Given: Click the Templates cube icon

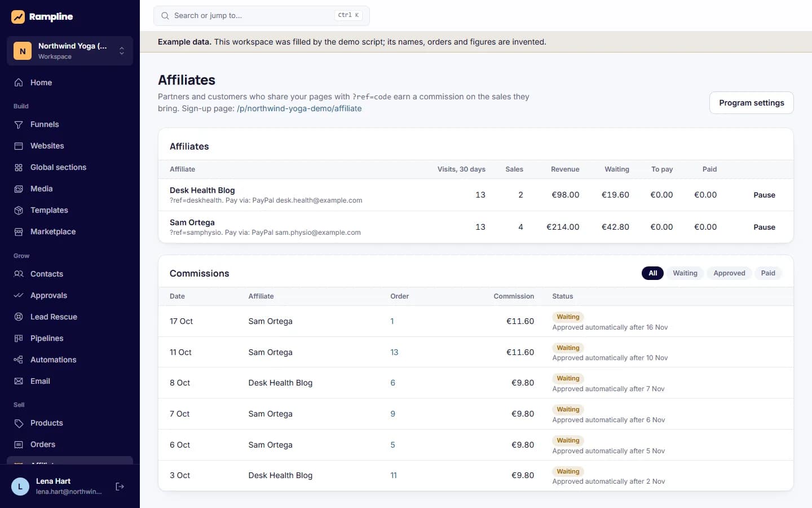Looking at the screenshot, I should (19, 210).
